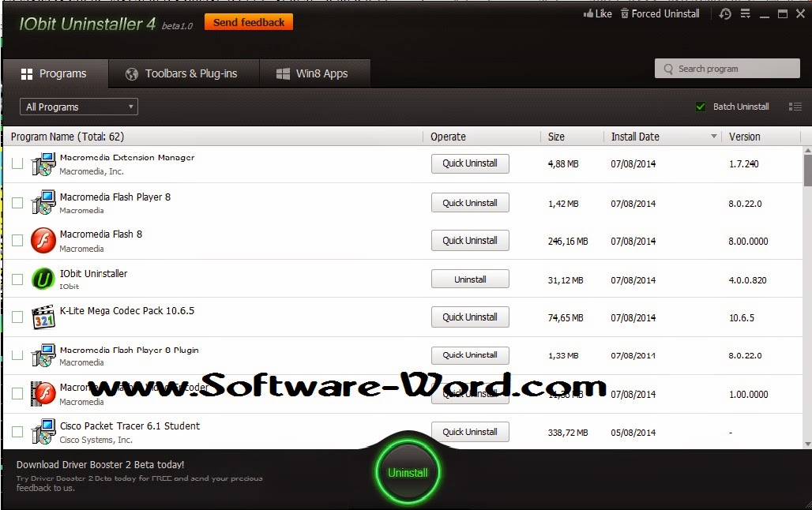Check Macromedia Flash Player 8 checkbox

point(17,203)
